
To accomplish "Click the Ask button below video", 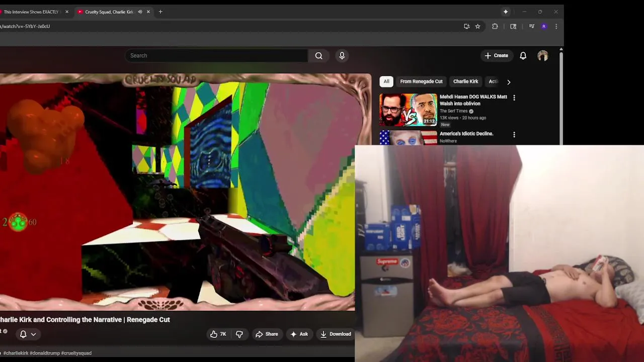I will point(299,334).
